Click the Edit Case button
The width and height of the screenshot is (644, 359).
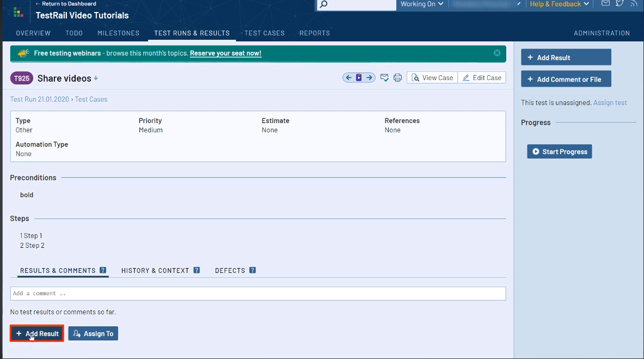click(482, 78)
